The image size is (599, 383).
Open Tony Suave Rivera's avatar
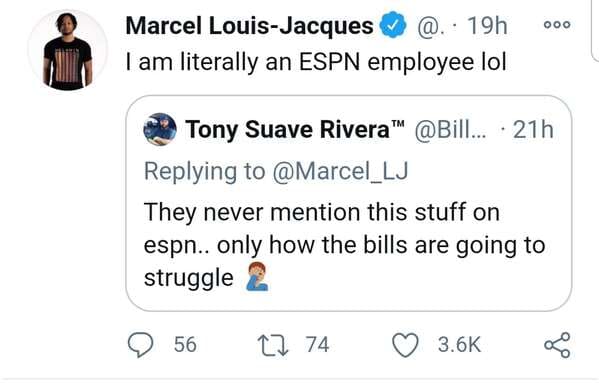tap(160, 129)
